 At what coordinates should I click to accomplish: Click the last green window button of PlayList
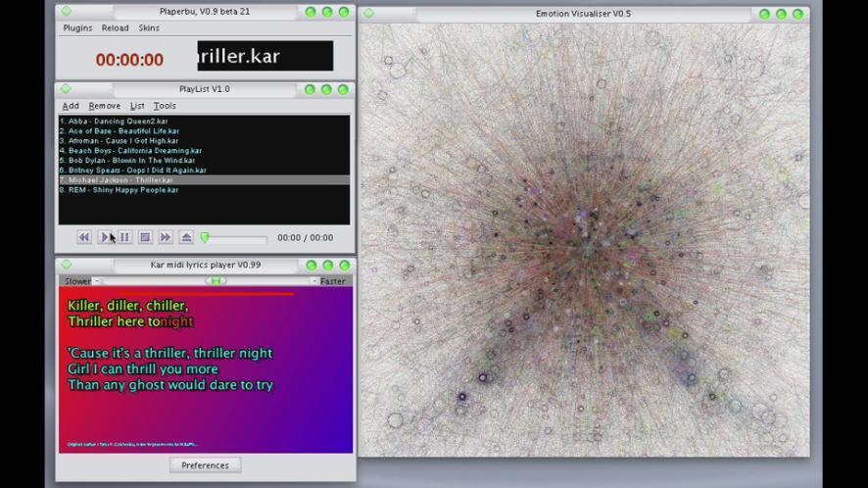343,90
